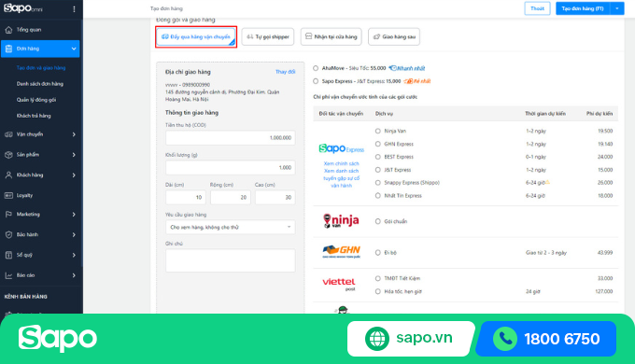The image size is (635, 364).
Task: Open Khách trả hàng
Action: [x=34, y=116]
